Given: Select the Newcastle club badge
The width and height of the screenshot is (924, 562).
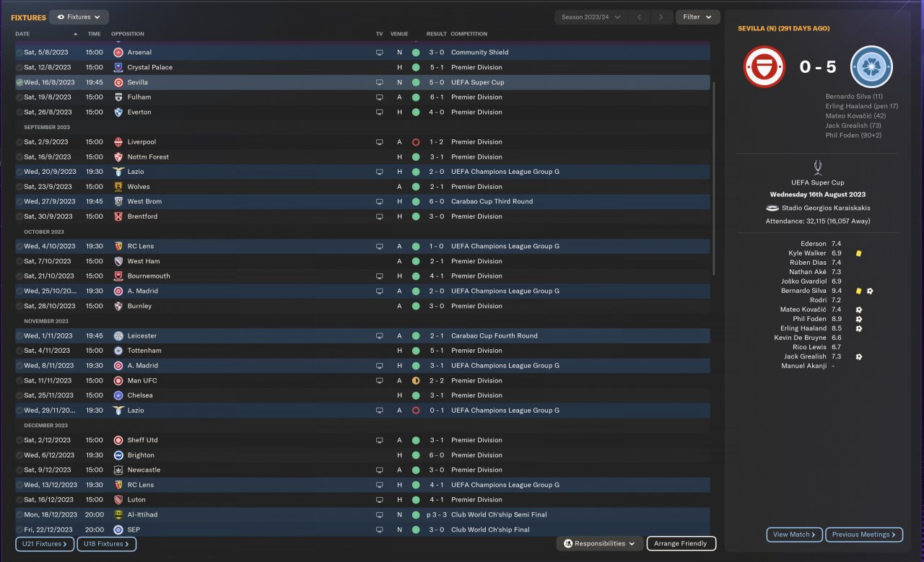Looking at the screenshot, I should [x=118, y=470].
